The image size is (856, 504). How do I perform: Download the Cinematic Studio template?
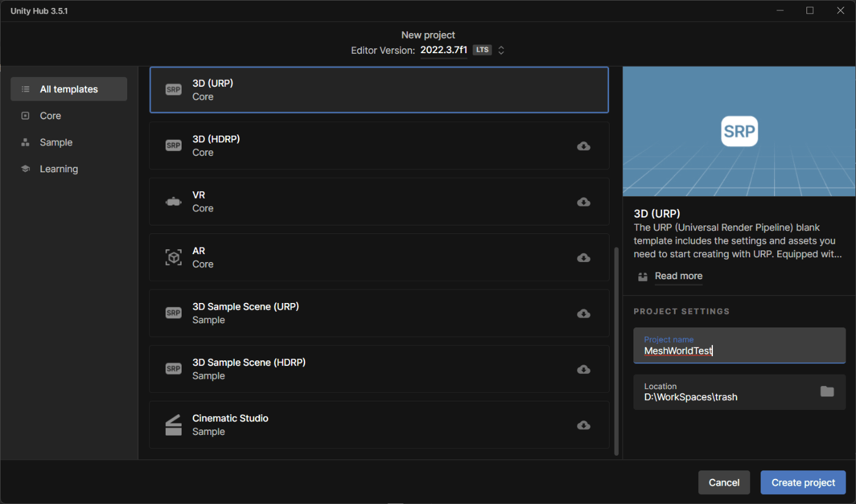[584, 425]
